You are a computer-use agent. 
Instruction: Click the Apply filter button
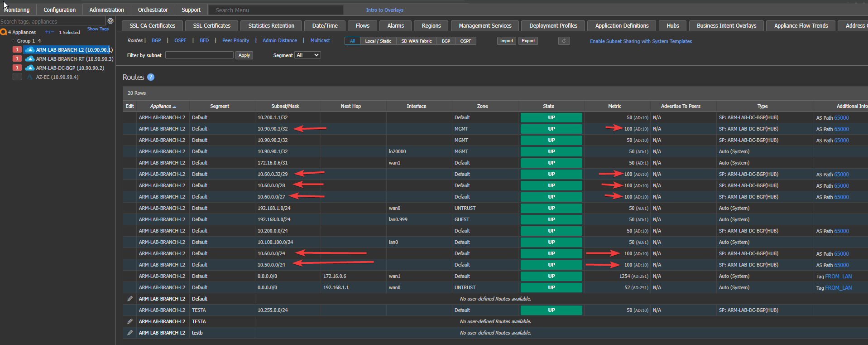click(244, 55)
